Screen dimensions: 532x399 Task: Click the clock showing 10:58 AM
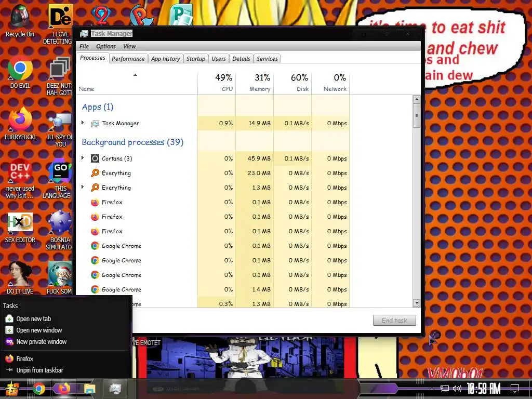(x=484, y=389)
